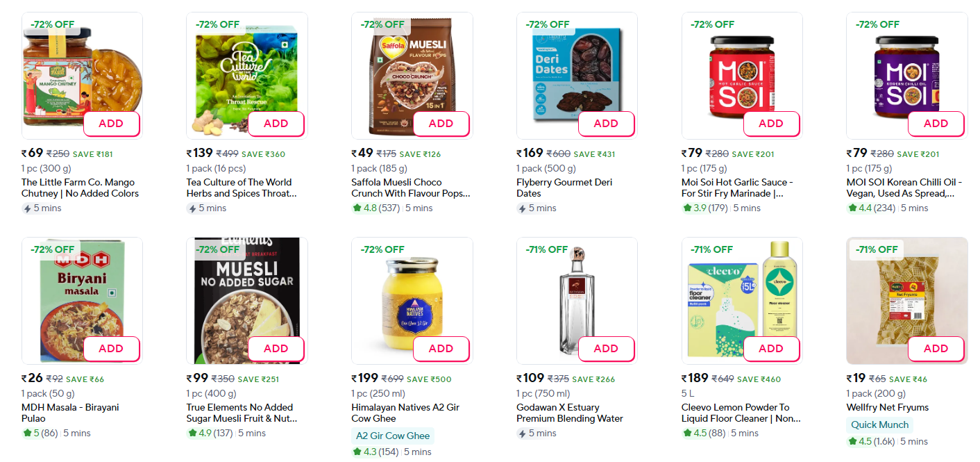980x462 pixels.
Task: Add MDH Biryani Masala to cart
Action: pyautogui.click(x=111, y=349)
